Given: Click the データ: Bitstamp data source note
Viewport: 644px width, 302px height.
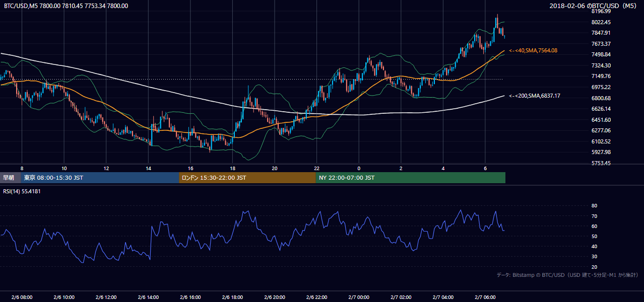Looking at the screenshot, I should 567,275.
